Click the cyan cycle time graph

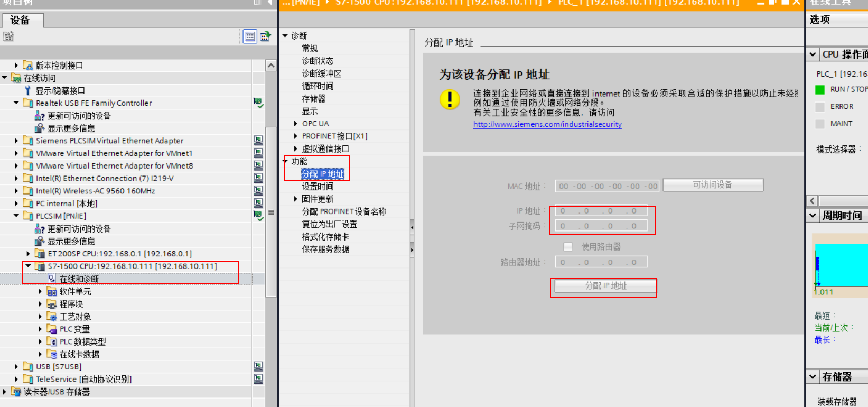(841, 265)
